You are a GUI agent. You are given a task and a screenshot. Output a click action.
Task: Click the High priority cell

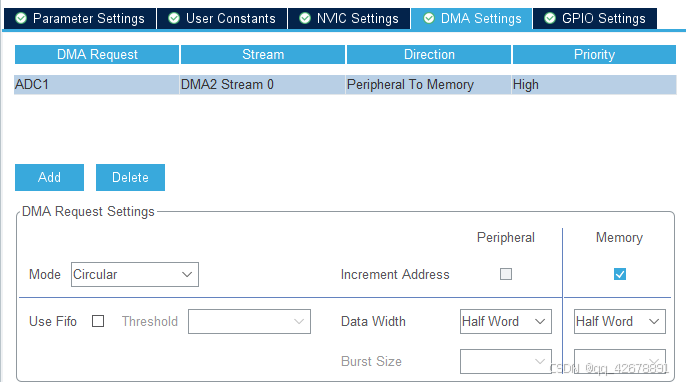coord(594,84)
